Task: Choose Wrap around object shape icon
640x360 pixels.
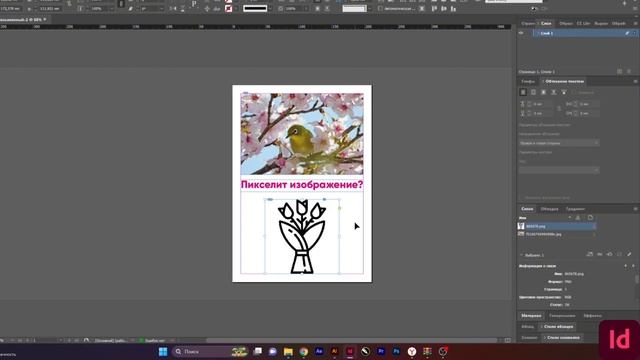Action: pyautogui.click(x=544, y=93)
